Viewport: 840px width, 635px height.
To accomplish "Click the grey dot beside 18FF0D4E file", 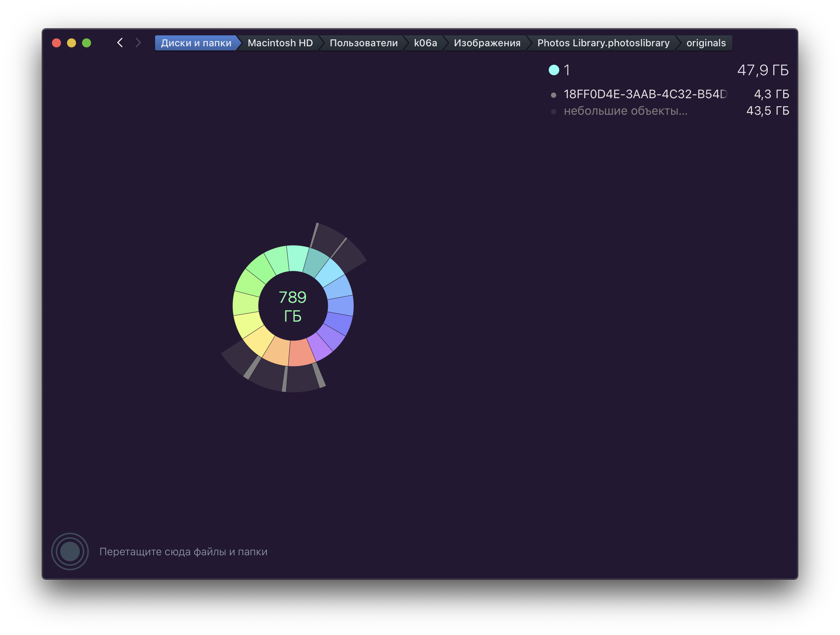I will point(554,95).
